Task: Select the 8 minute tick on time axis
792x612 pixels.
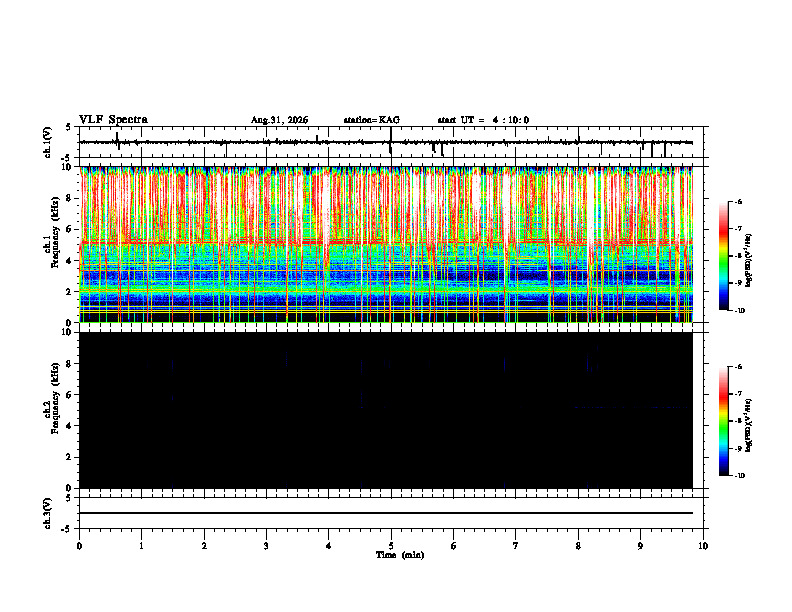Action: pos(578,546)
